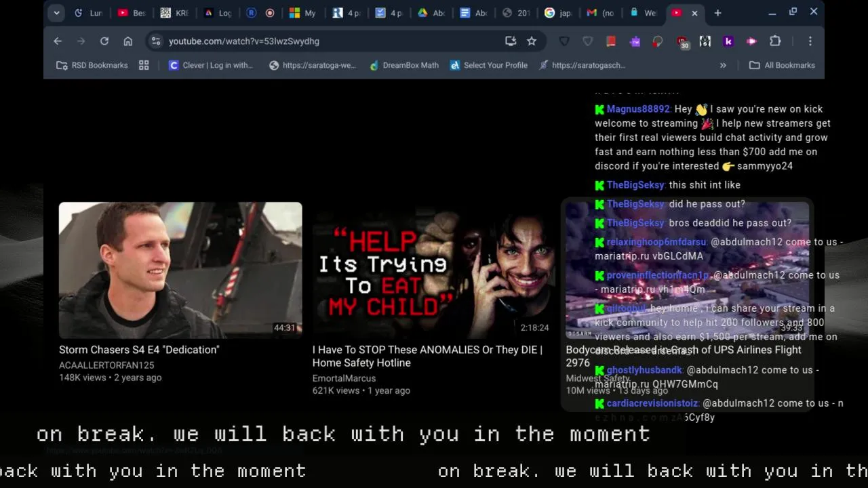Open the grey shield extension icon

588,41
